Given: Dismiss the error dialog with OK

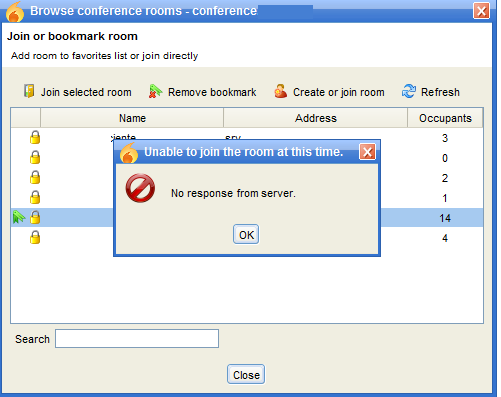Looking at the screenshot, I should coord(246,234).
